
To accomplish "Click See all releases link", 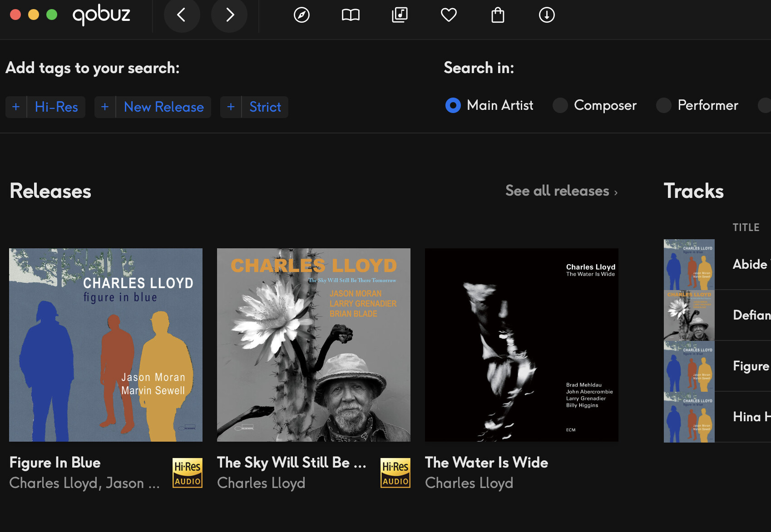I will (x=561, y=191).
